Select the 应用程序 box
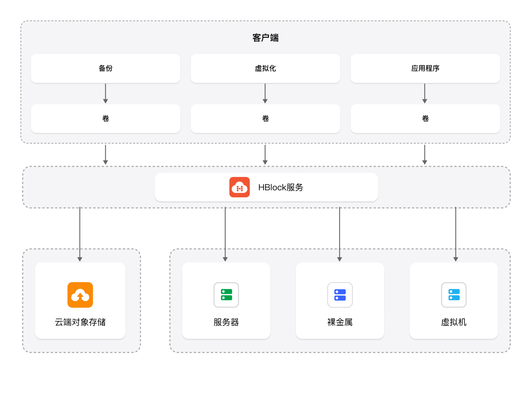Screen dimensions: 532x408 point(425,68)
